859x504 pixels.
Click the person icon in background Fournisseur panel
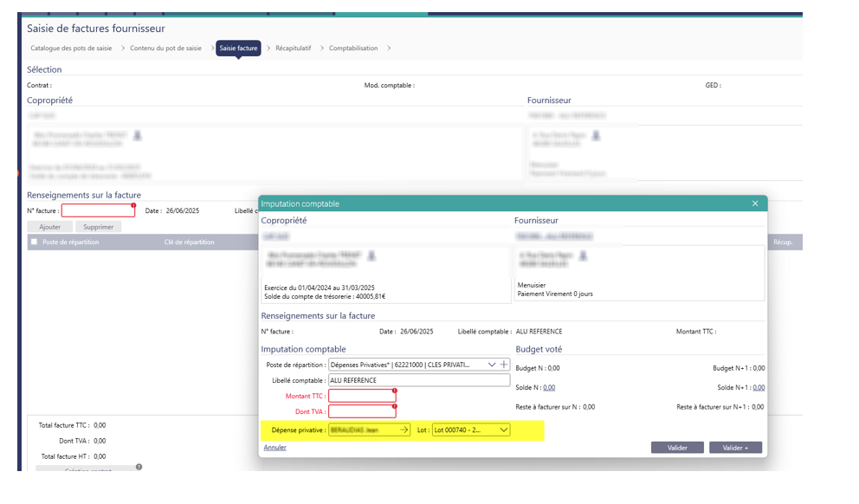click(x=596, y=136)
